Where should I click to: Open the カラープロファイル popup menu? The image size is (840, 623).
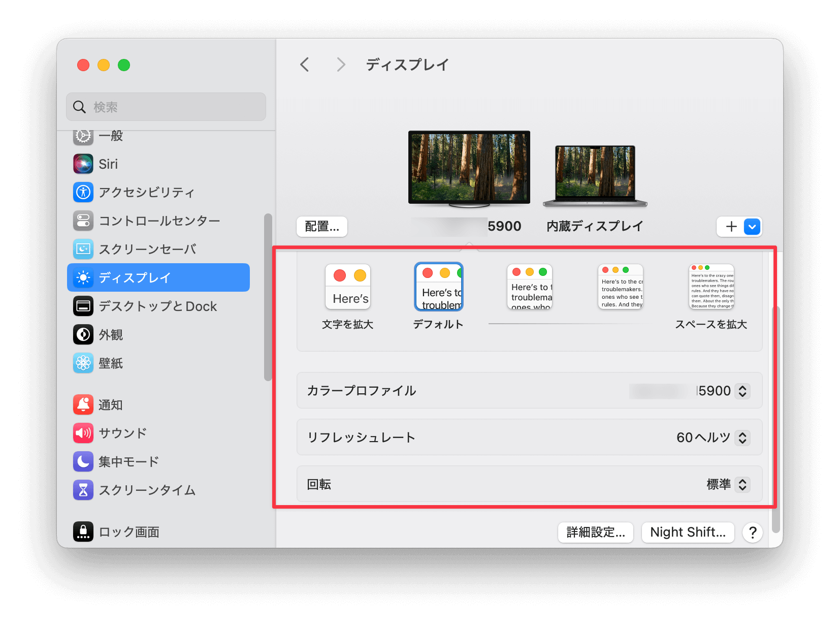[x=742, y=391]
